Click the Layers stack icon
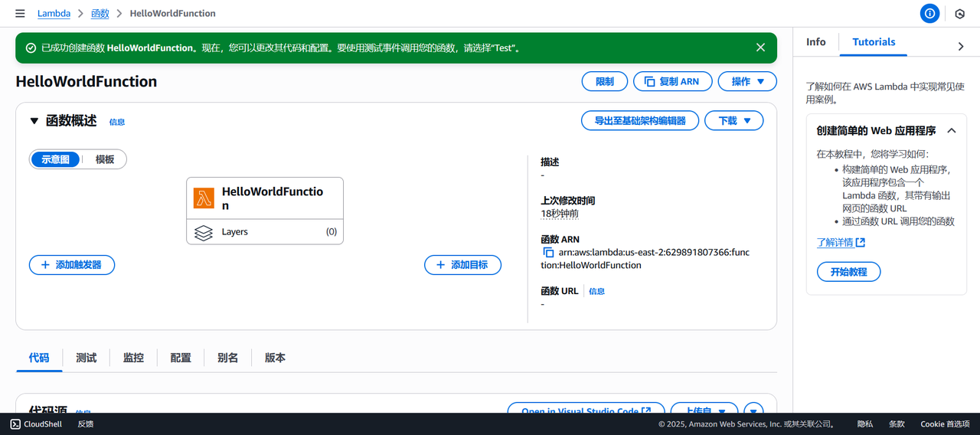 (x=204, y=232)
